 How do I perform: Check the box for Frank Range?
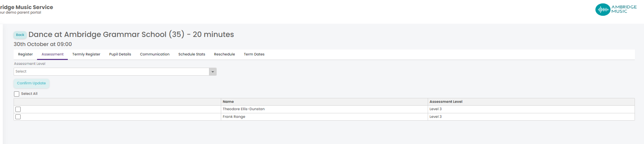pyautogui.click(x=18, y=117)
